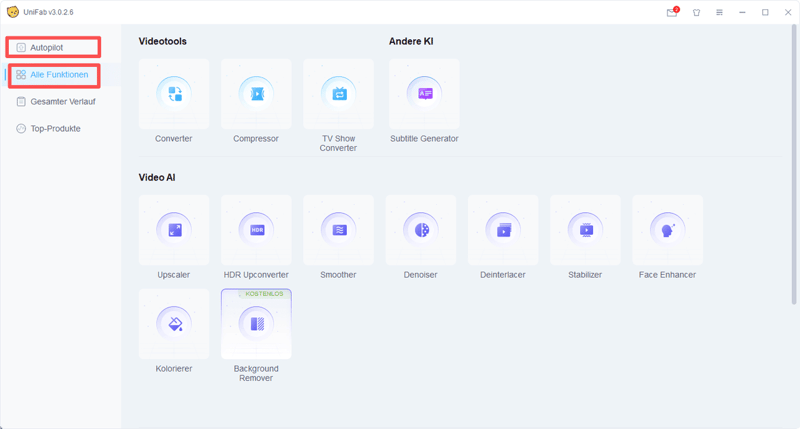800x429 pixels.
Task: Click the HDR Upconverter label
Action: (256, 274)
